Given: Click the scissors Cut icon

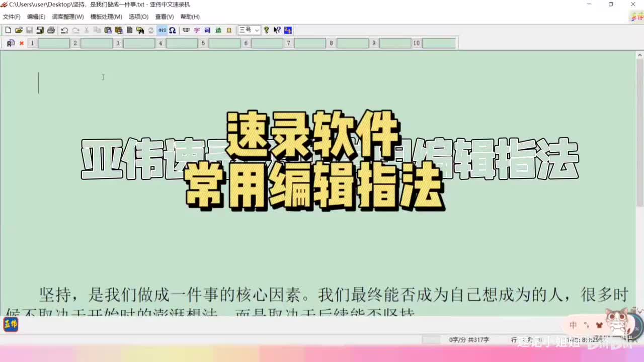Looking at the screenshot, I should click(87, 30).
